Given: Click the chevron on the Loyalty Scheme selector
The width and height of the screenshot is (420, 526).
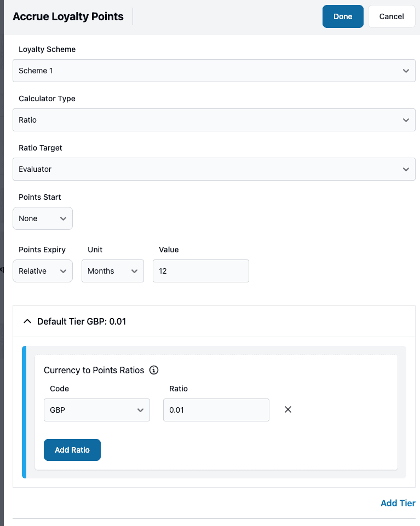Looking at the screenshot, I should pyautogui.click(x=406, y=71).
